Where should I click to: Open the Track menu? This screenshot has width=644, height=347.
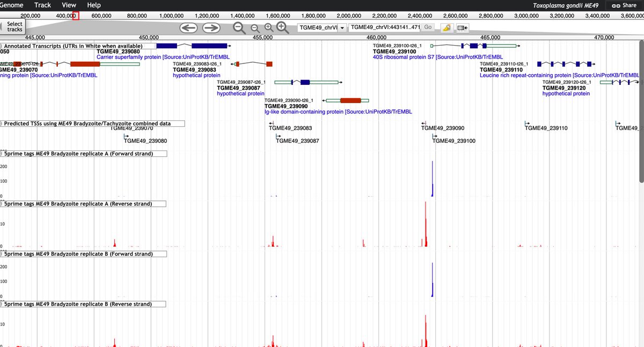click(42, 5)
